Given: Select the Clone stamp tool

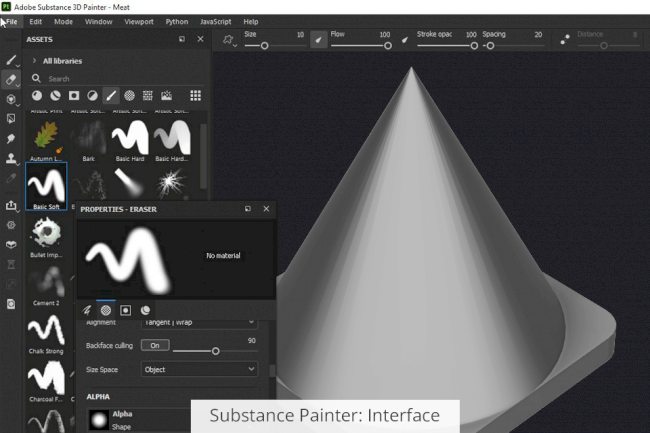Looking at the screenshot, I should tap(11, 158).
